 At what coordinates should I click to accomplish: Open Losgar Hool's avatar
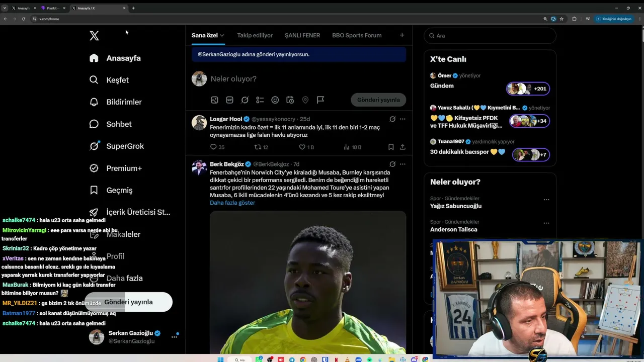coord(199,123)
